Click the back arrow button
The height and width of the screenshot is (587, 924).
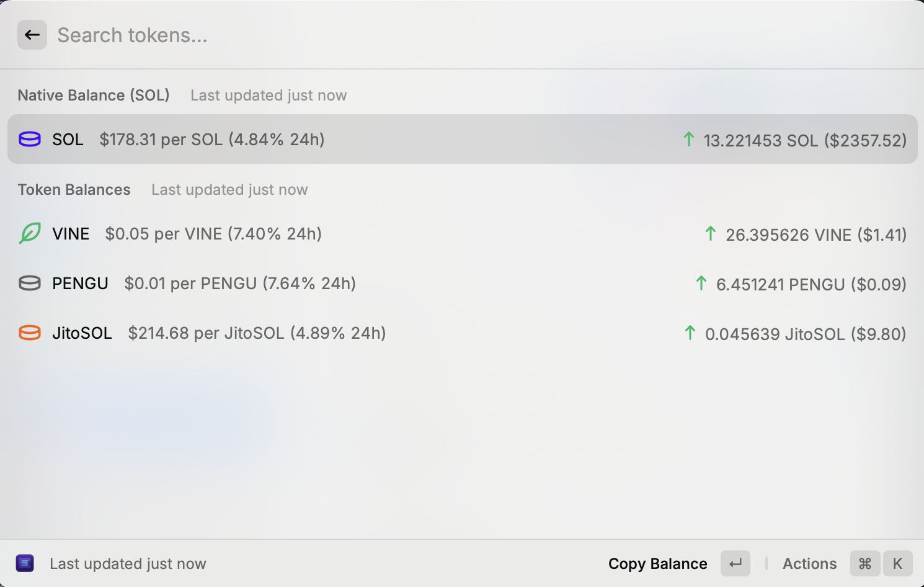pos(32,35)
